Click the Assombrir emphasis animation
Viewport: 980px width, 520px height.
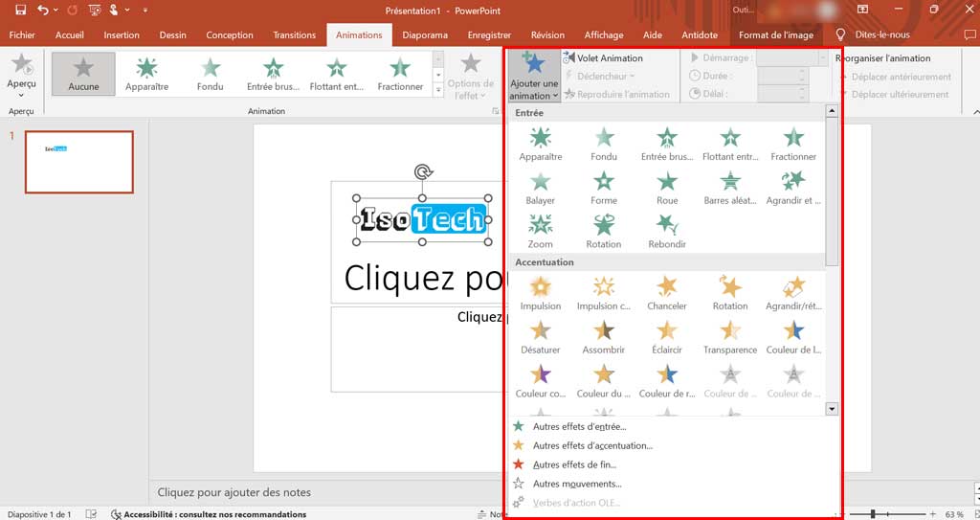603,336
